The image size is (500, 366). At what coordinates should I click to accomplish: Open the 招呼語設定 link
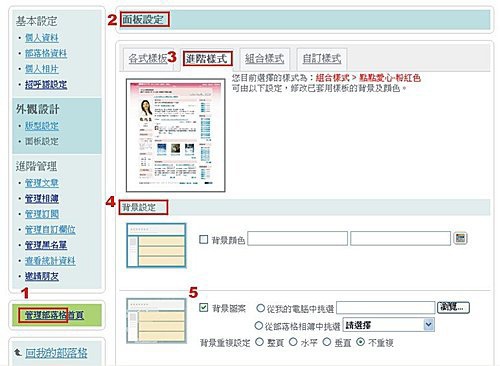coord(46,85)
